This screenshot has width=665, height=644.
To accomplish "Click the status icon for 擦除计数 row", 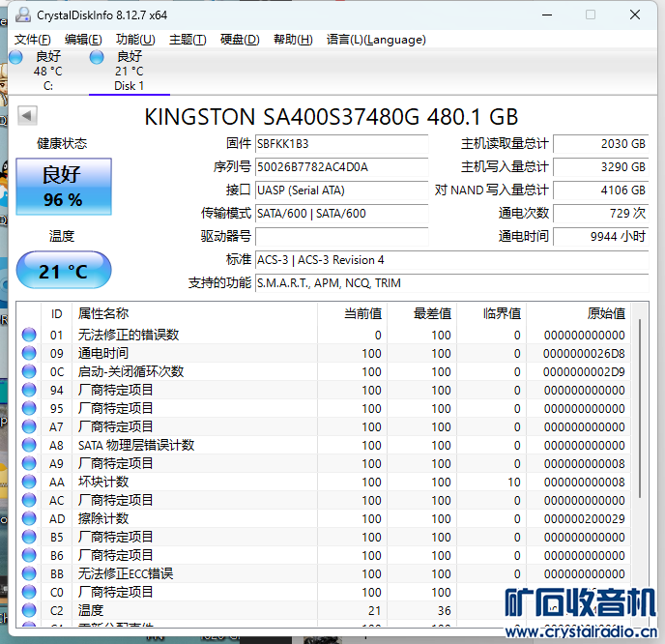I will pos(29,519).
